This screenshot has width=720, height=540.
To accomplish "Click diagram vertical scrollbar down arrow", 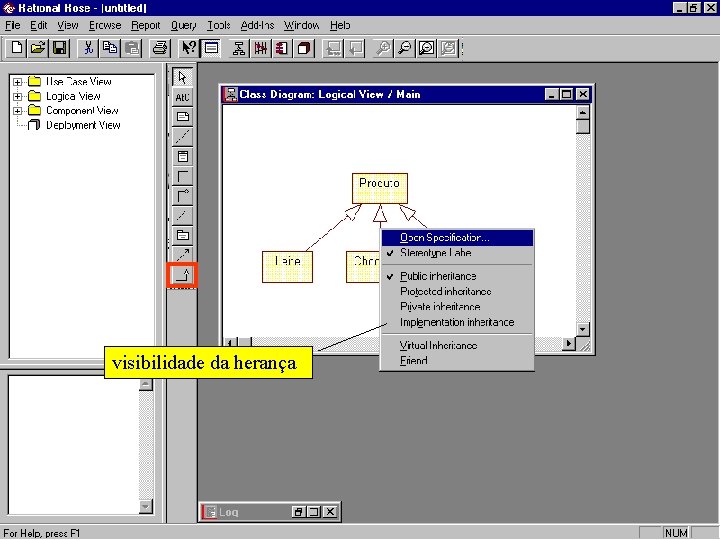I will pyautogui.click(x=582, y=329).
